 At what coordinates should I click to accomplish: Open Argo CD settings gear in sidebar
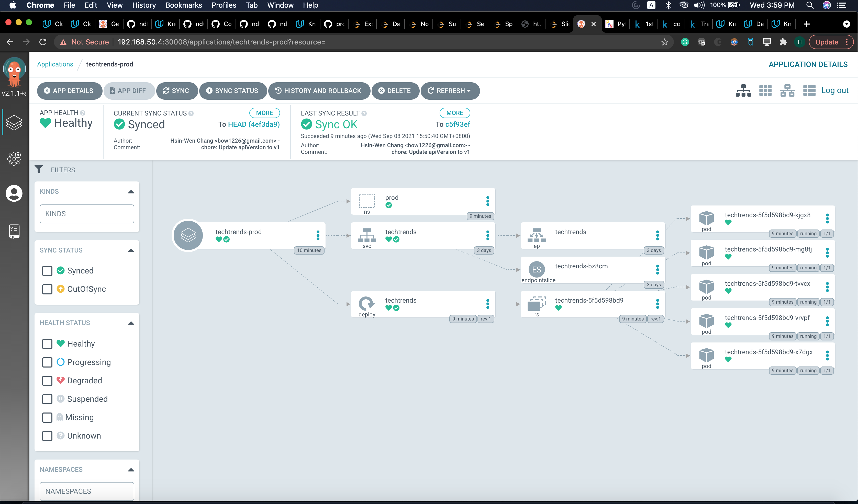coord(14,158)
